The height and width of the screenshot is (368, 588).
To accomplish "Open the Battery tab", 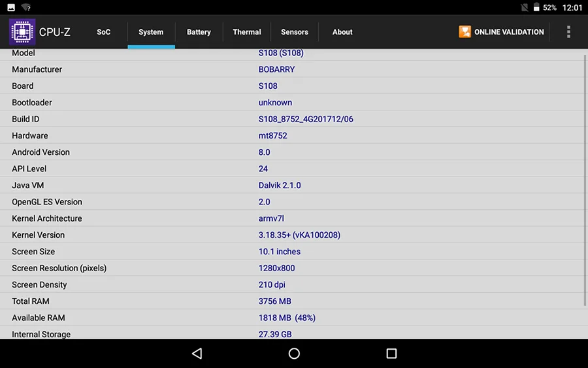I will click(x=199, y=32).
